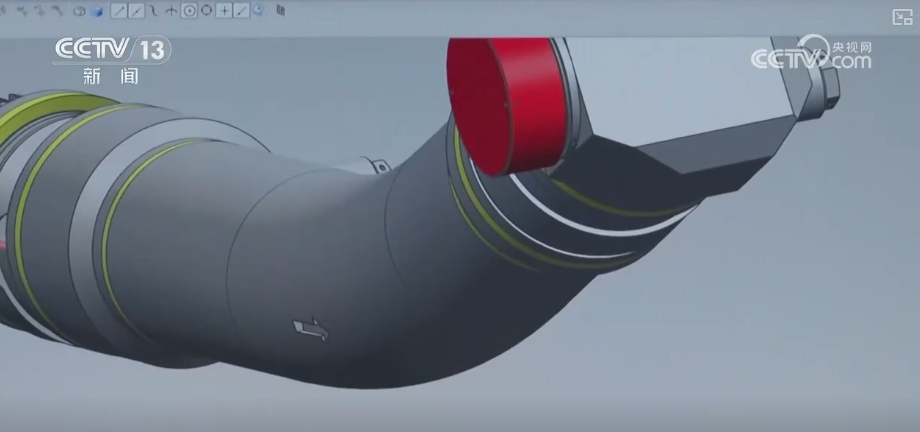Click the Intersection snap icon
The height and width of the screenshot is (432, 920).
[172, 11]
